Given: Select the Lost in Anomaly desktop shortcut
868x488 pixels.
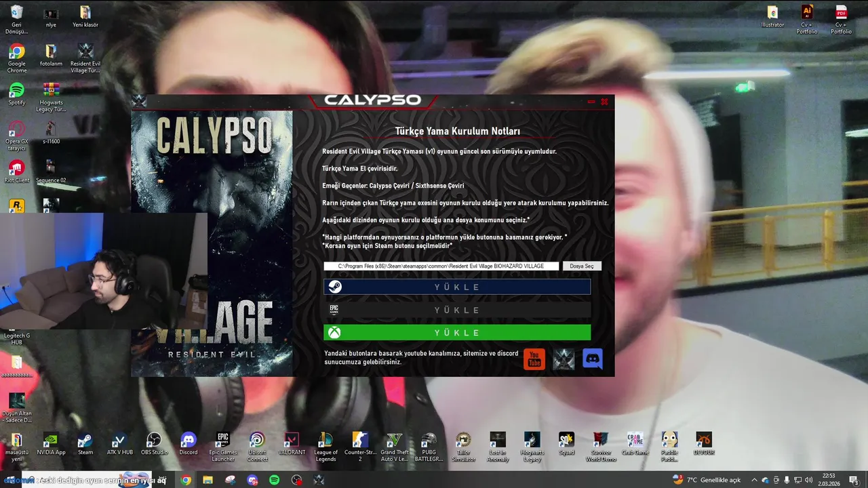Looking at the screenshot, I should [498, 447].
